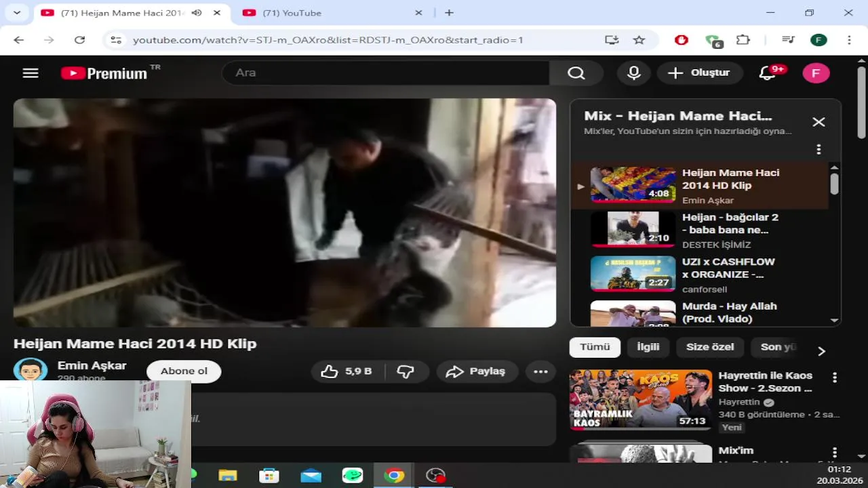Open options for Hayrettin ile Kaos Show
Screen dimensions: 868x488
tap(835, 378)
